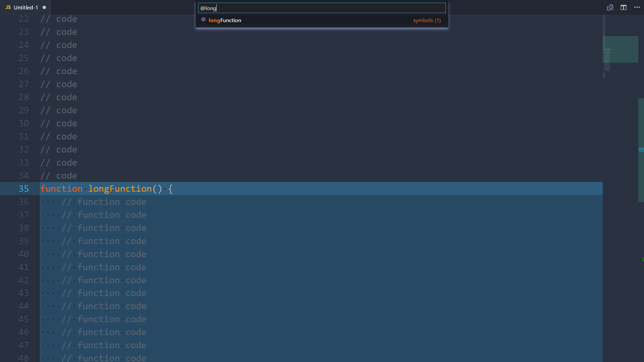Click the blue scrollbar marker on the right

[x=641, y=150]
